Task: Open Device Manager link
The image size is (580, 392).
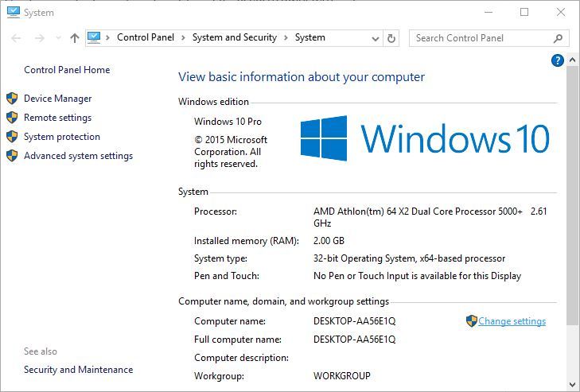Action: (x=58, y=99)
